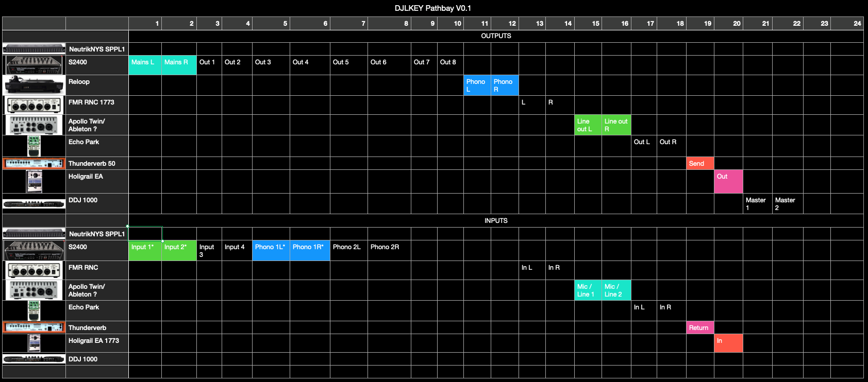Click the column 1 header
Image resolution: width=868 pixels, height=382 pixels.
point(145,23)
